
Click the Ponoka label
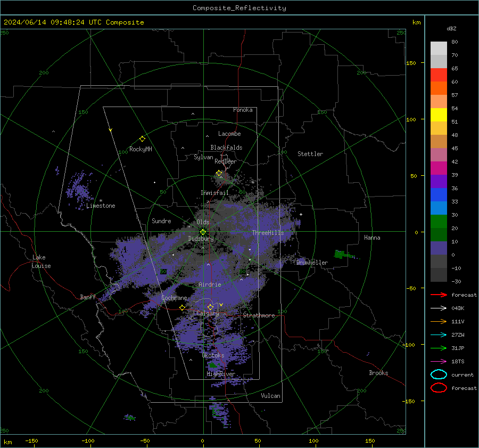243,110
